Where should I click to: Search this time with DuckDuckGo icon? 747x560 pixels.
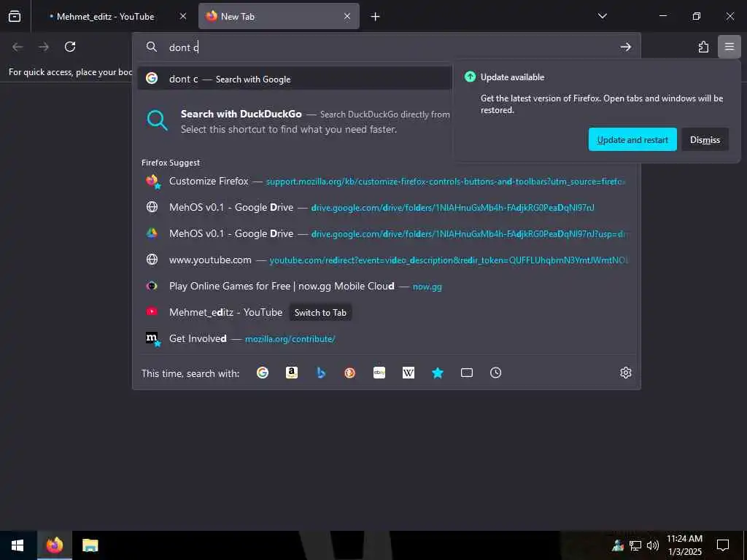(349, 373)
